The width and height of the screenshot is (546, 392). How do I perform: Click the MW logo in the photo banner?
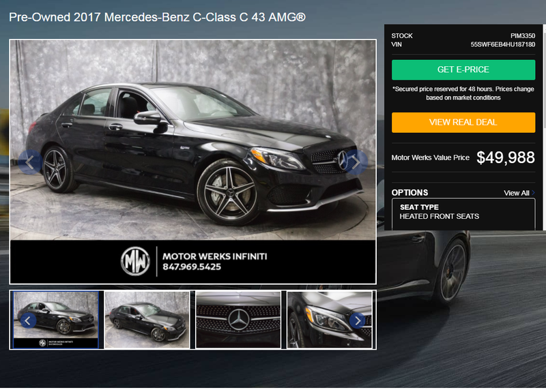tap(135, 261)
